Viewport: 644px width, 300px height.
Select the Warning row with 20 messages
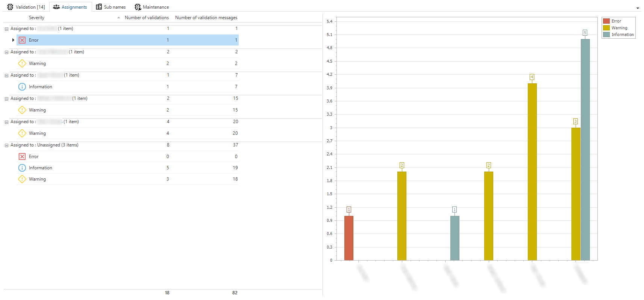[x=127, y=133]
